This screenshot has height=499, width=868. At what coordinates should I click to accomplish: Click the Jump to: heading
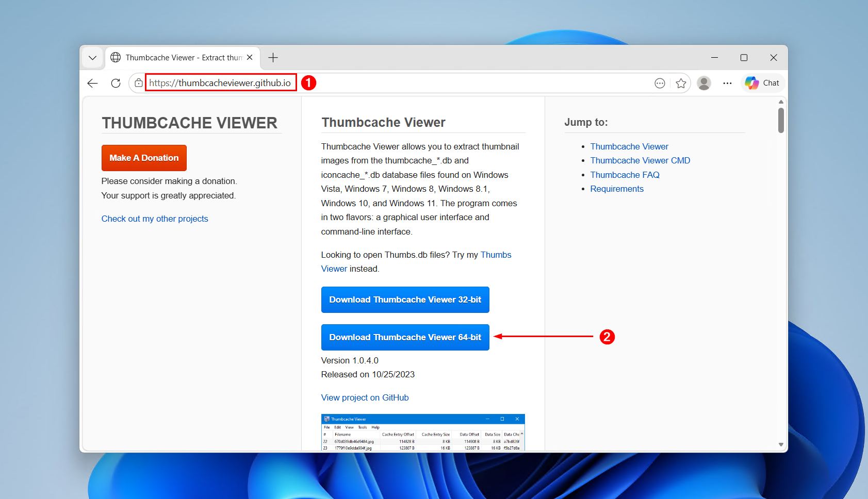586,122
